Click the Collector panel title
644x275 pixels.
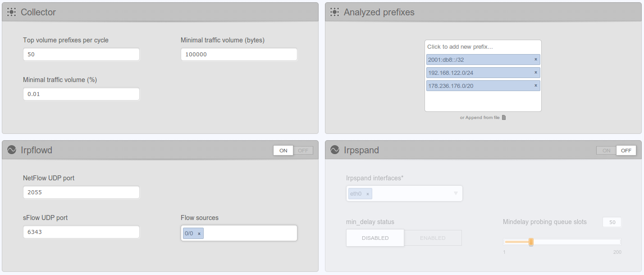[38, 12]
